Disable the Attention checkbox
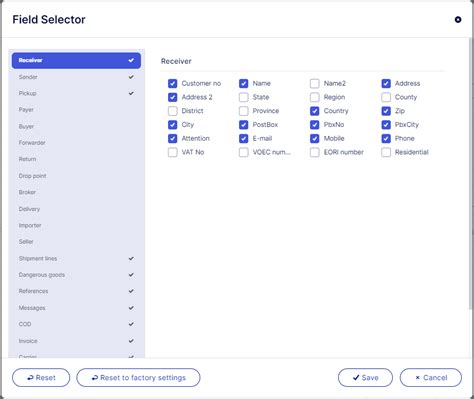474x399 pixels. [173, 138]
